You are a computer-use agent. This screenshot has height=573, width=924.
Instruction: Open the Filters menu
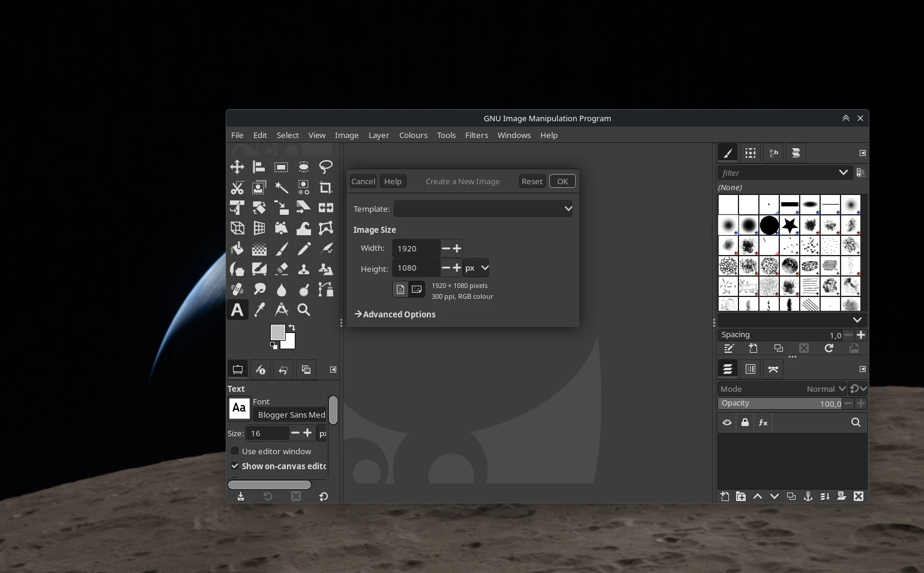pos(477,135)
